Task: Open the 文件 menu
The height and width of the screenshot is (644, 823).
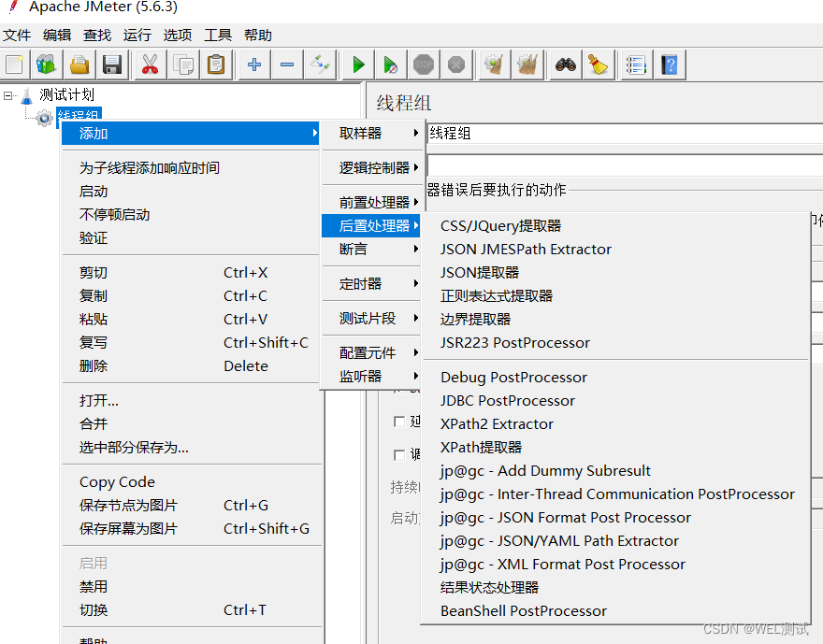Action: click(x=17, y=36)
